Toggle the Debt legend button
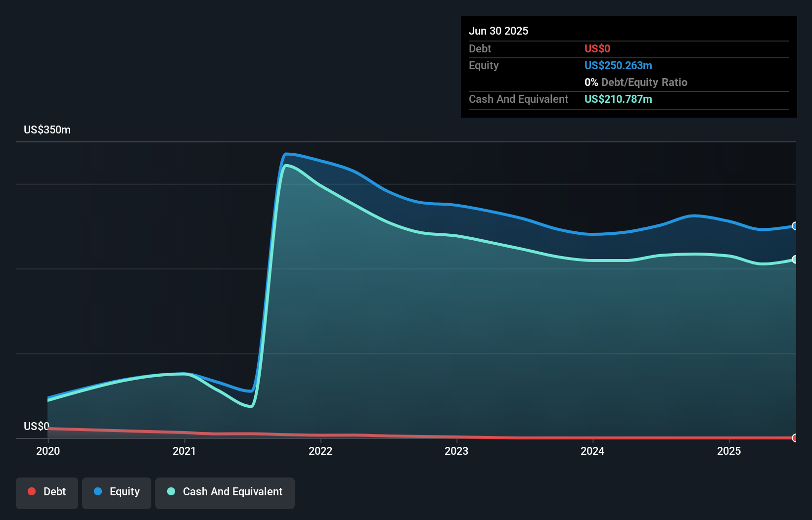The height and width of the screenshot is (520, 812). pos(47,492)
